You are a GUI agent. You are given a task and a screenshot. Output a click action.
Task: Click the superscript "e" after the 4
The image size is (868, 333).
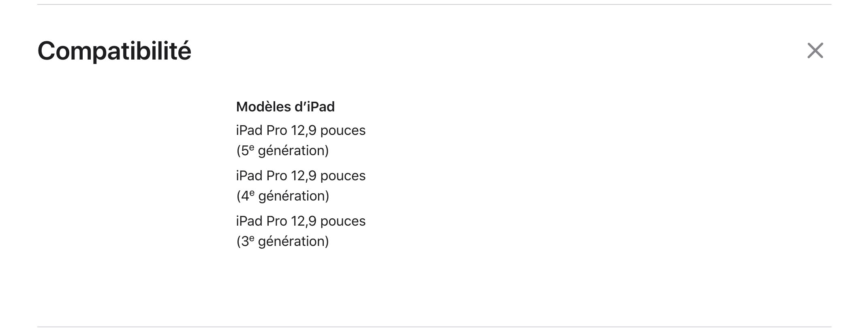click(252, 193)
